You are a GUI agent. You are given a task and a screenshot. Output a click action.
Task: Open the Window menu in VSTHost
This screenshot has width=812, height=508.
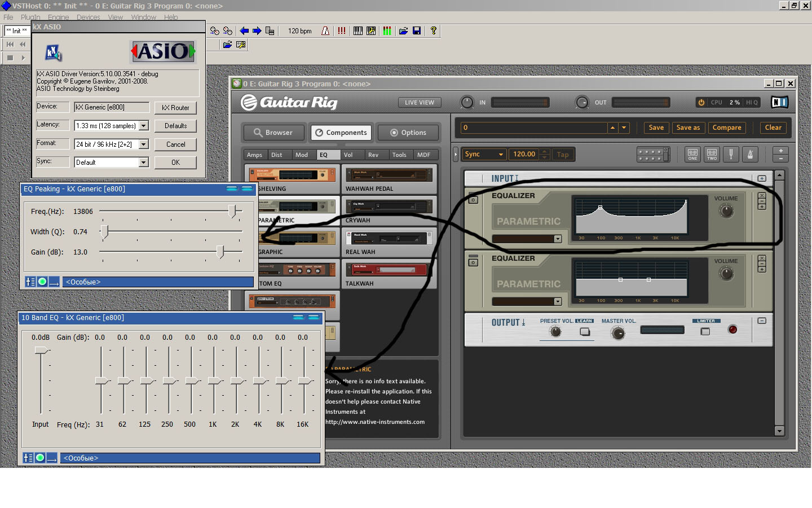[143, 17]
